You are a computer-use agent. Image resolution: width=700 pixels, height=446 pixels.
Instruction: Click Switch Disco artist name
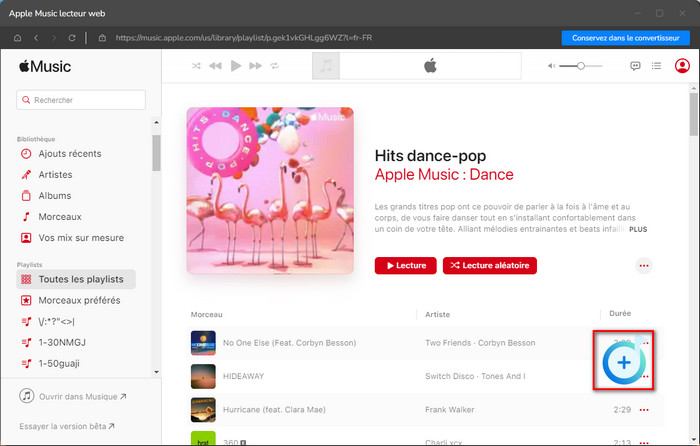(x=450, y=376)
